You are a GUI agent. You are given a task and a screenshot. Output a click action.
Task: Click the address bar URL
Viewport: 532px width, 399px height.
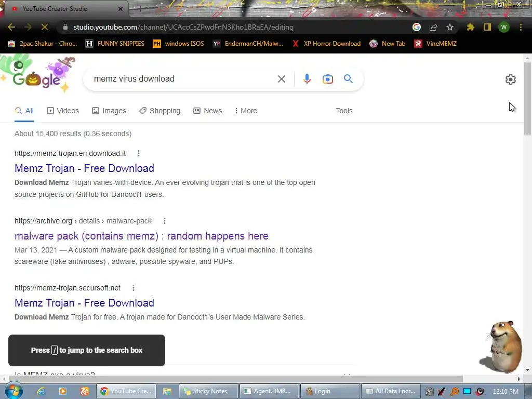click(x=183, y=27)
